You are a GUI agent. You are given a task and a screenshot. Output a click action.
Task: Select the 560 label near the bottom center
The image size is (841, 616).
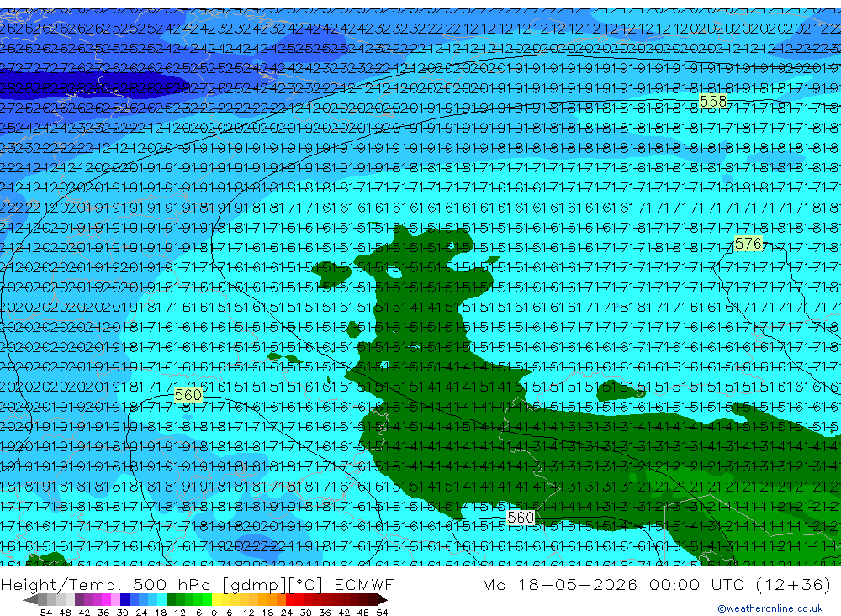521,518
